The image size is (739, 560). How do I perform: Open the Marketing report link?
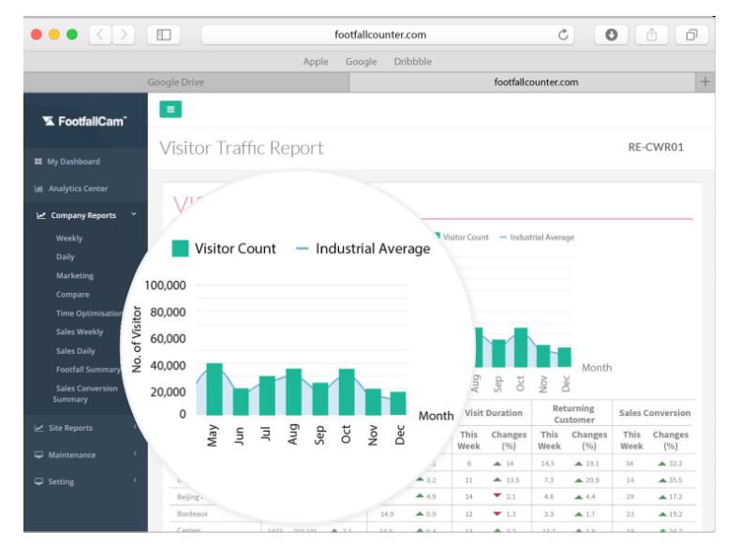[75, 276]
